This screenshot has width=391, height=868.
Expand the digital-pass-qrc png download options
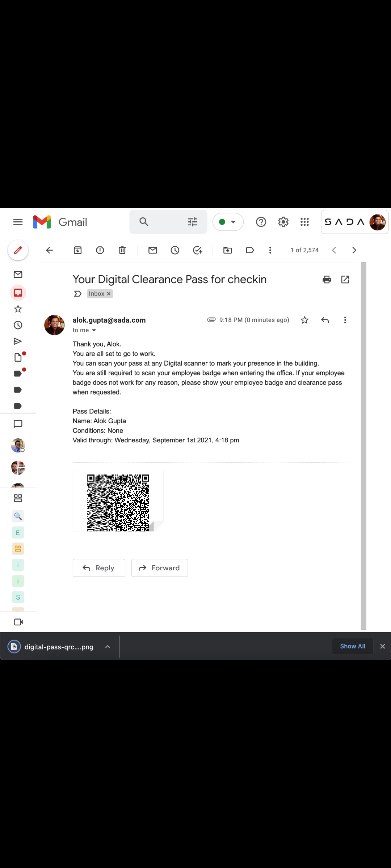108,647
